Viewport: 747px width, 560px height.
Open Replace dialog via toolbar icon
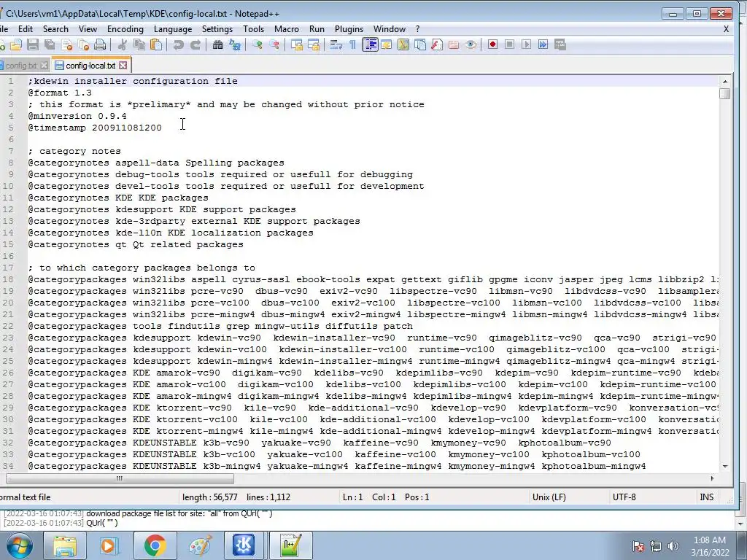click(x=235, y=44)
